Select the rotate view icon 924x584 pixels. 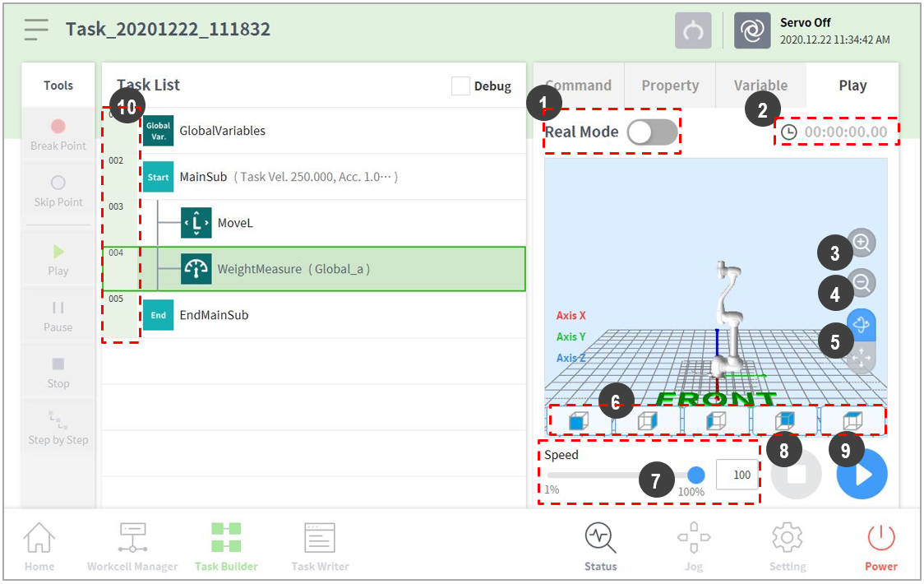click(x=862, y=324)
